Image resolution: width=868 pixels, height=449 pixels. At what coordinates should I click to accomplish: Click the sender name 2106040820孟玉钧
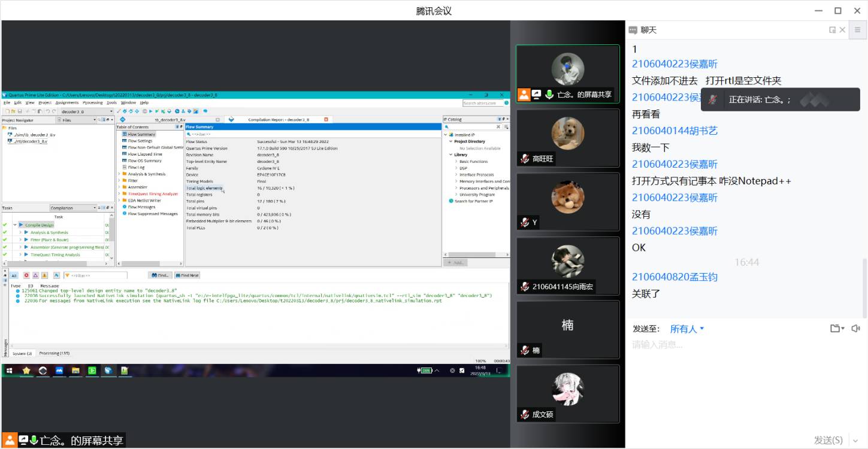pyautogui.click(x=675, y=277)
